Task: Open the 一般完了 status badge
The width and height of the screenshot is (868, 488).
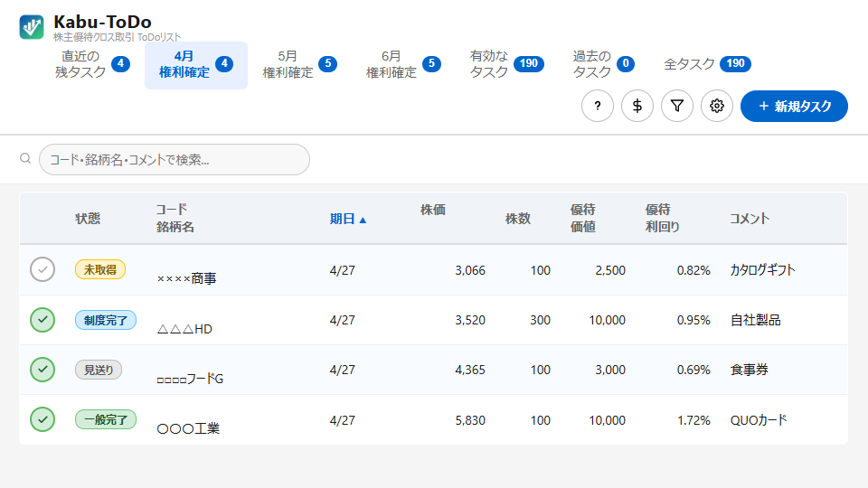Action: click(x=106, y=419)
